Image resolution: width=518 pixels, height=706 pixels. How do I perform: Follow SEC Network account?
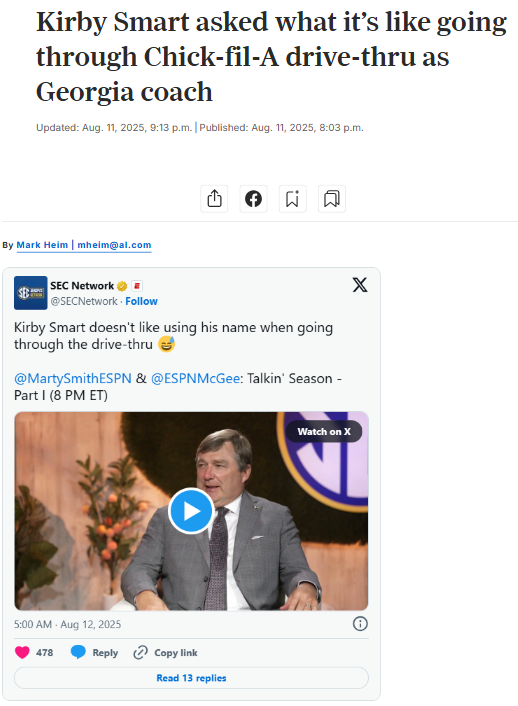(141, 301)
